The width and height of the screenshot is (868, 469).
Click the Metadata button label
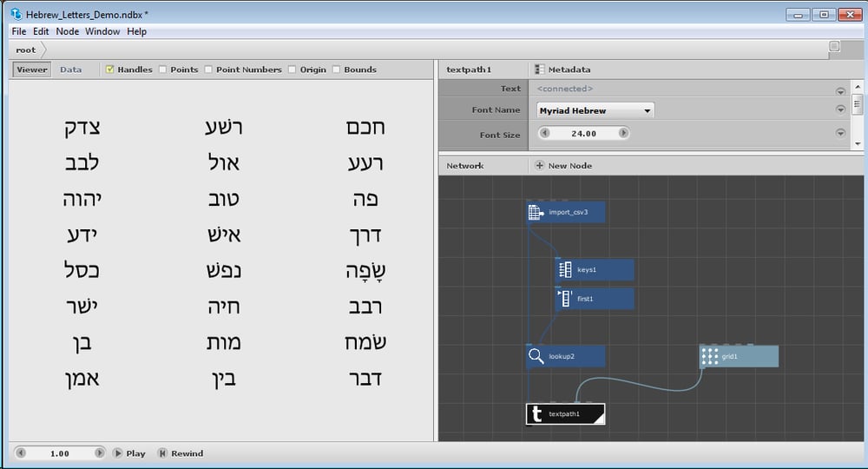tap(569, 69)
